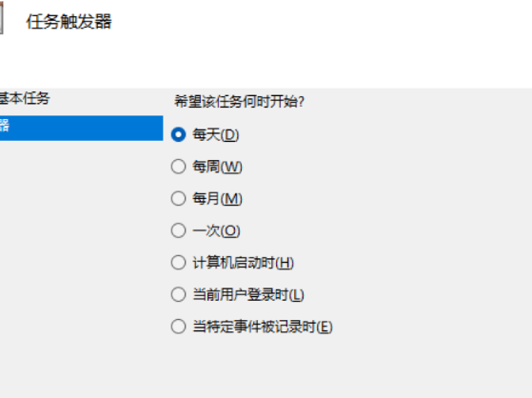Viewport: 532px width, 398px height.
Task: Pick the 当前用户登录时(L) radio button circle
Action: tap(179, 294)
